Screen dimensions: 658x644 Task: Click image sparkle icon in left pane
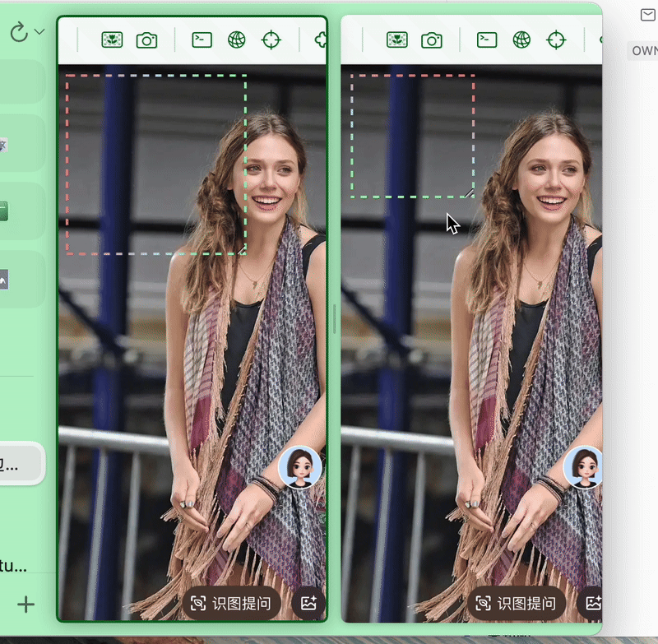pos(308,604)
